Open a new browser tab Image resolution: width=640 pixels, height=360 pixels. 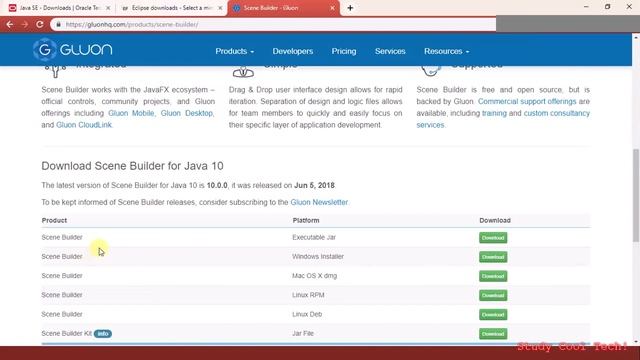pyautogui.click(x=350, y=8)
